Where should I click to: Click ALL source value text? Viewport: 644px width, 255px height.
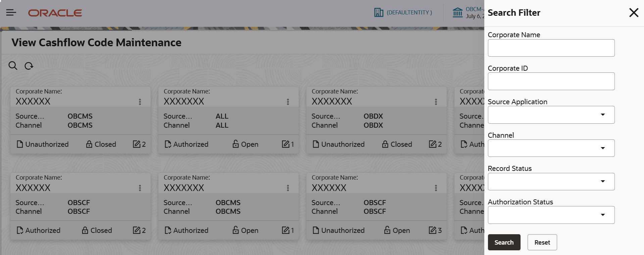[222, 116]
